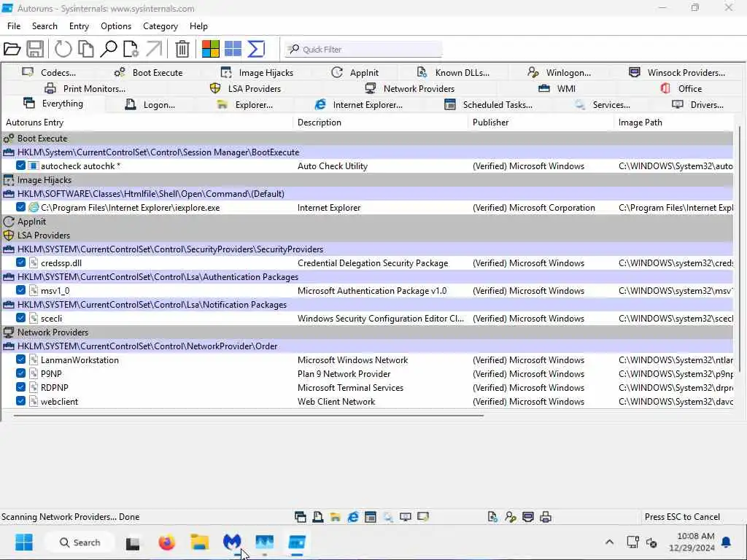Click the Services status bar icon
Viewport: 747px width, 560px height.
tap(388, 517)
